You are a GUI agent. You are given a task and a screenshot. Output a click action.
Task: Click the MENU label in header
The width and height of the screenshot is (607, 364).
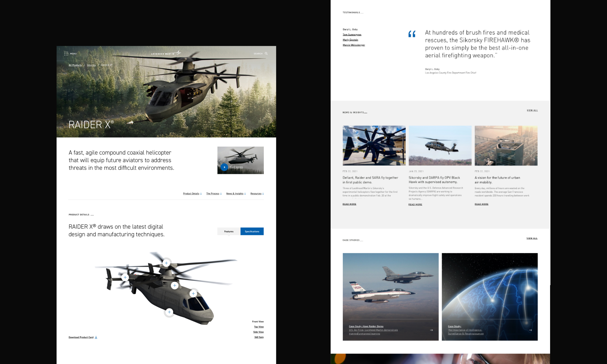click(x=73, y=53)
